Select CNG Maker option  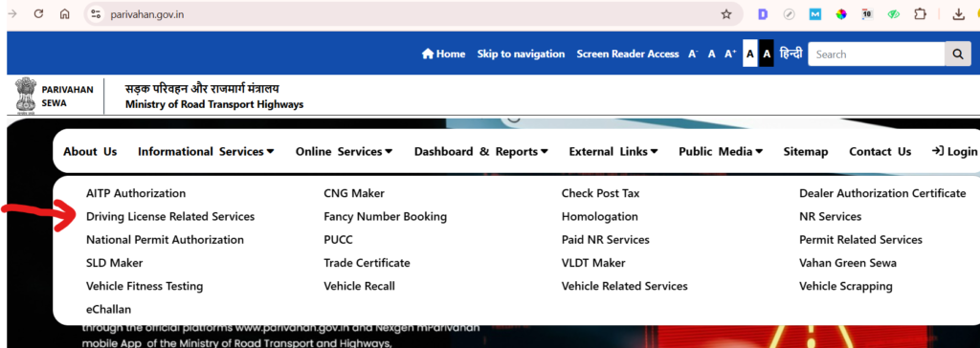tap(354, 193)
